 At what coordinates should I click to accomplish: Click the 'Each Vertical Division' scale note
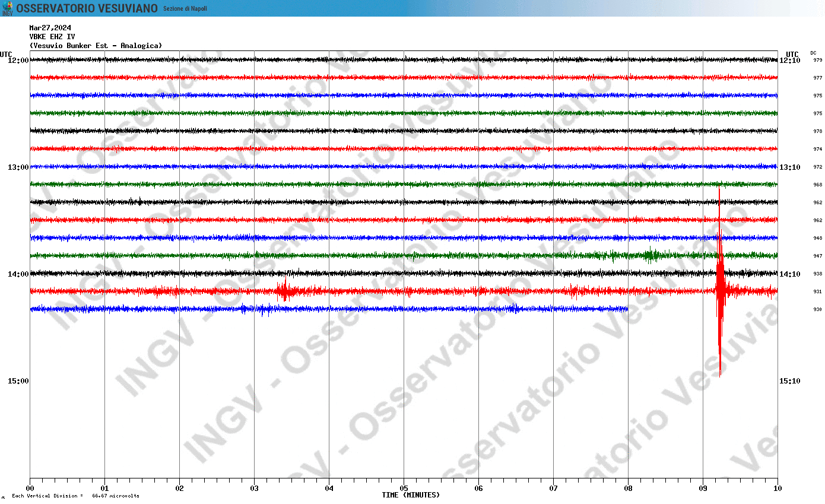pyautogui.click(x=75, y=496)
